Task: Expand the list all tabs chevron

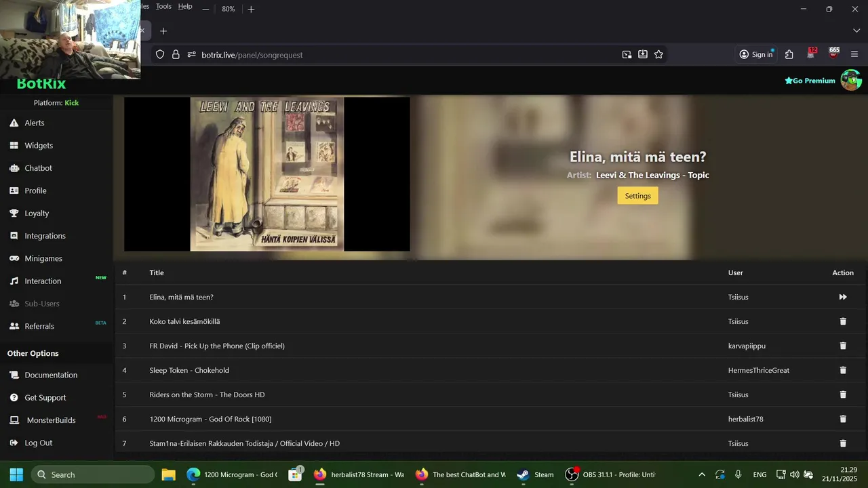Action: click(856, 30)
